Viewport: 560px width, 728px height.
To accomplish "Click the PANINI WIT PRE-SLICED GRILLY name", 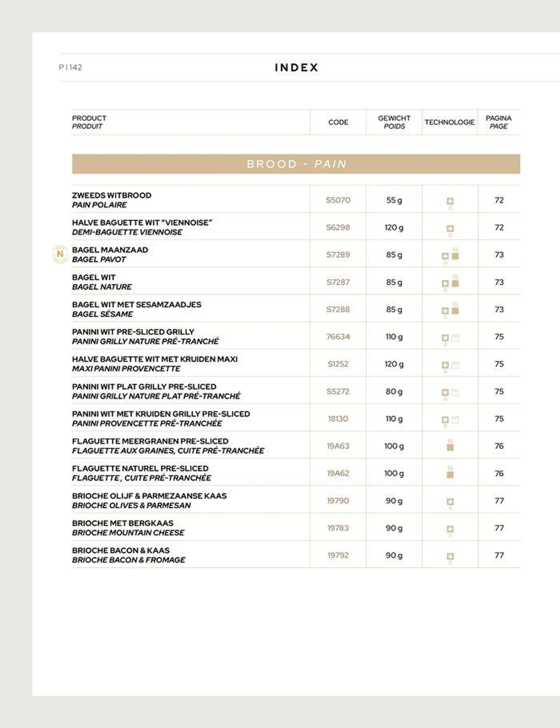I will (x=133, y=332).
